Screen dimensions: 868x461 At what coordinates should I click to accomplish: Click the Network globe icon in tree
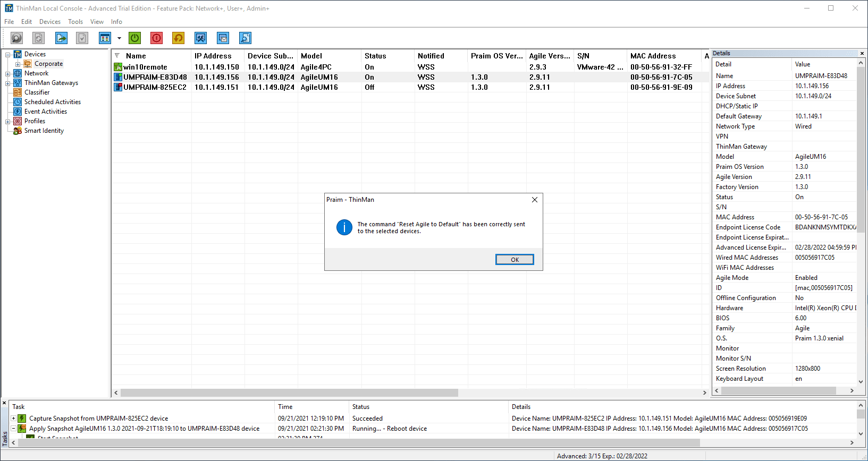tap(18, 73)
